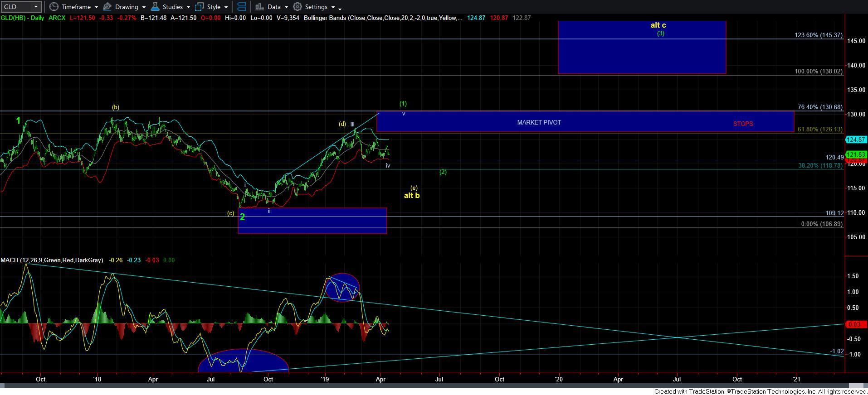Screen dimensions: 868x395
Task: Select the yellow (b) wave label
Action: (x=116, y=107)
